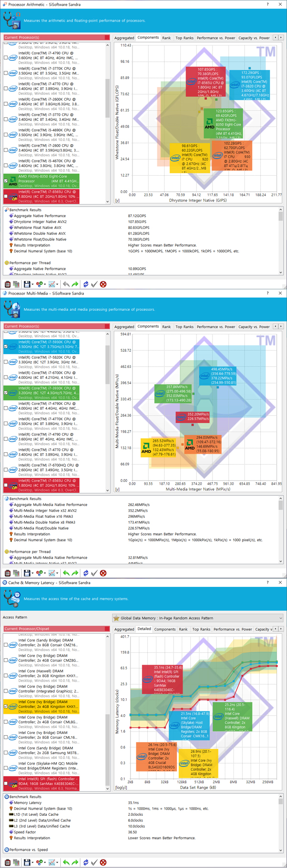This screenshot has width=287, height=868.
Task: Click the colored-balls options icon in Processor Arithmetic toolbar
Action: point(39,284)
